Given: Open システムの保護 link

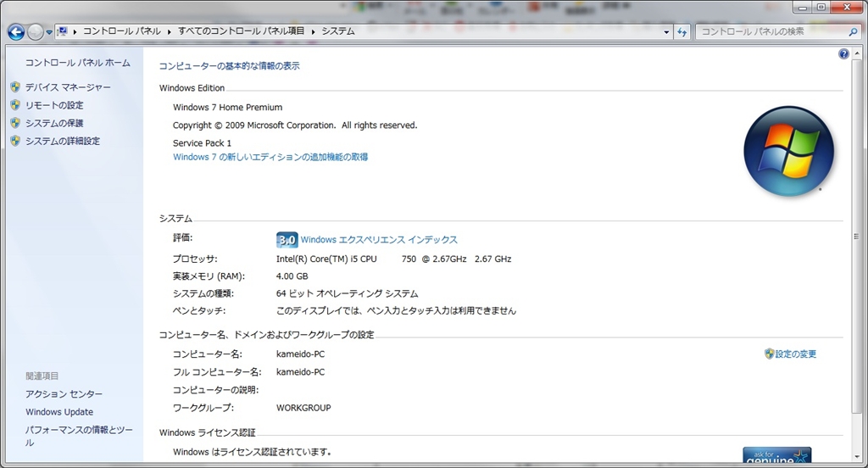Looking at the screenshot, I should [54, 123].
